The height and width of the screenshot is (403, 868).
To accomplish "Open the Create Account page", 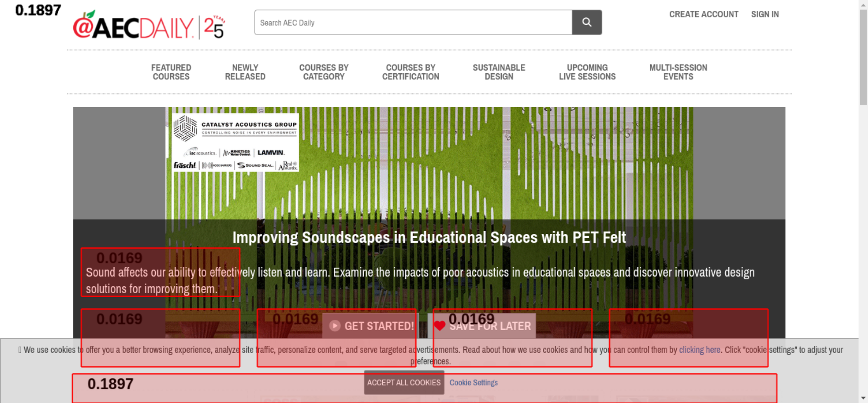I will point(703,14).
